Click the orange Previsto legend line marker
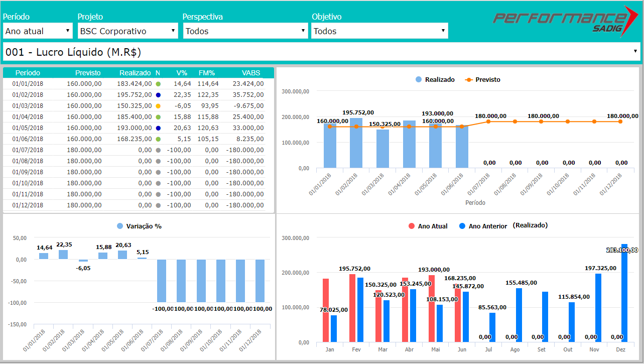Viewport: 644px width, 364px height. tap(469, 80)
